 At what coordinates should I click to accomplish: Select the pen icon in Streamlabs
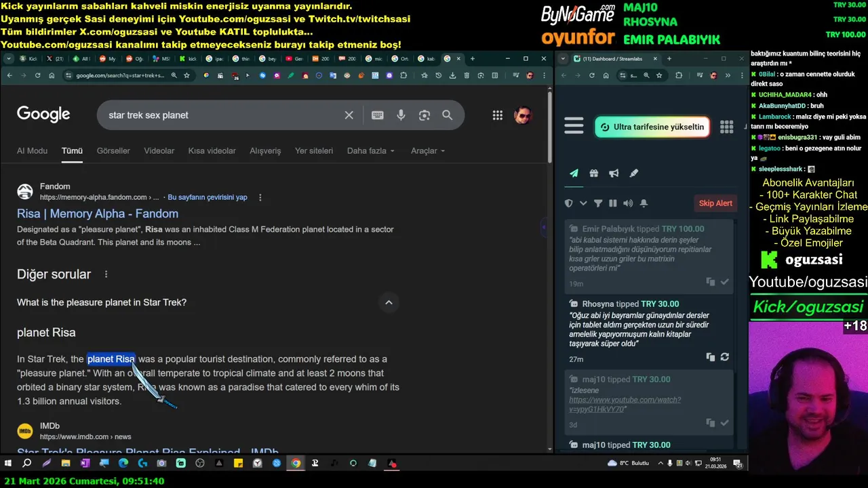coord(634,173)
